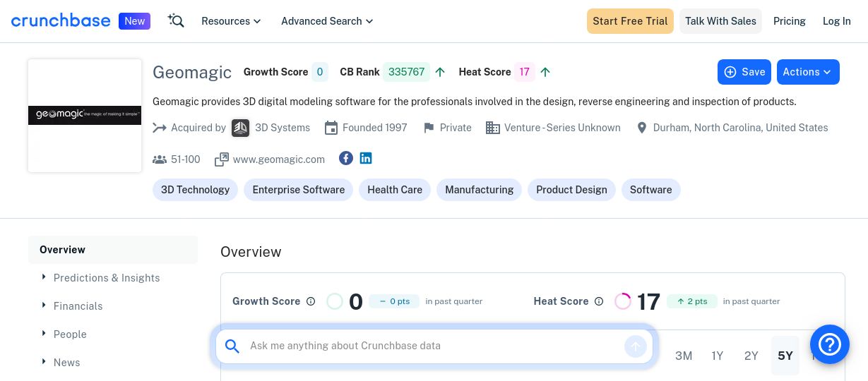
Task: Click Venture - Series Unknown text
Action: point(562,128)
